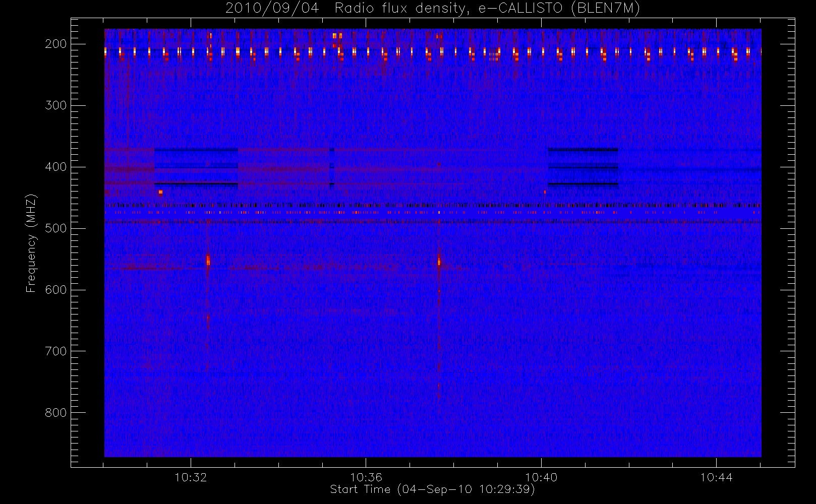Click the 200 frequency tick label
This screenshot has width=816, height=504.
coord(56,44)
